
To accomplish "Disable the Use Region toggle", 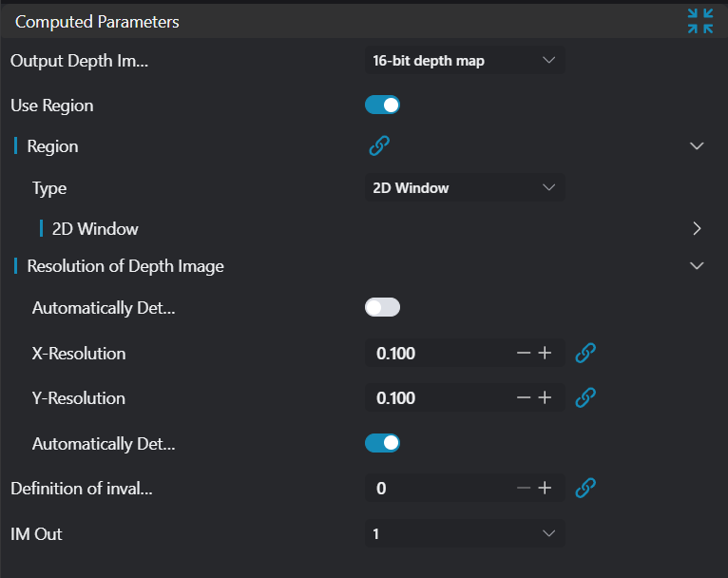I will point(382,106).
